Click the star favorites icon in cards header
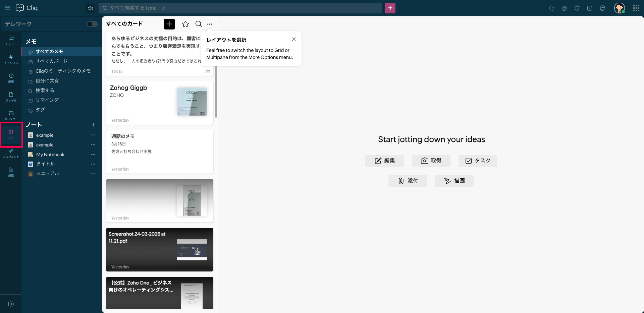The height and width of the screenshot is (313, 644). [185, 24]
